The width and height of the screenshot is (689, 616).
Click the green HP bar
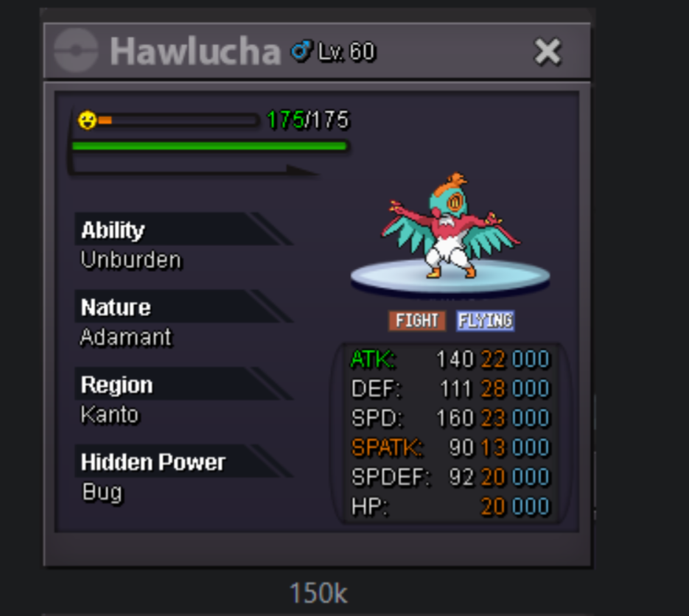[210, 146]
